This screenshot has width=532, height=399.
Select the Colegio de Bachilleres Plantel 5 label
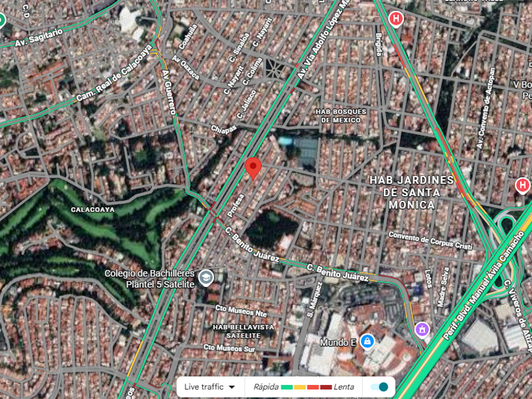[149, 279]
